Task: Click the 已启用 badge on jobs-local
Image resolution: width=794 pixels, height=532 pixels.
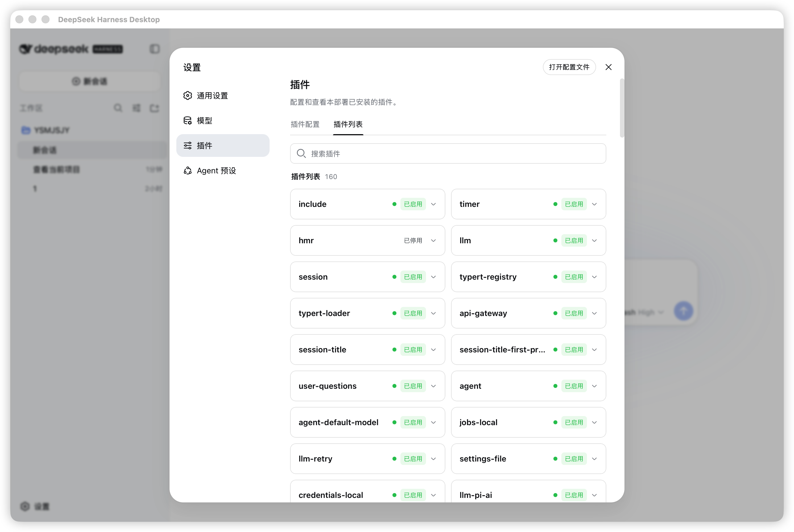Action: (x=574, y=422)
